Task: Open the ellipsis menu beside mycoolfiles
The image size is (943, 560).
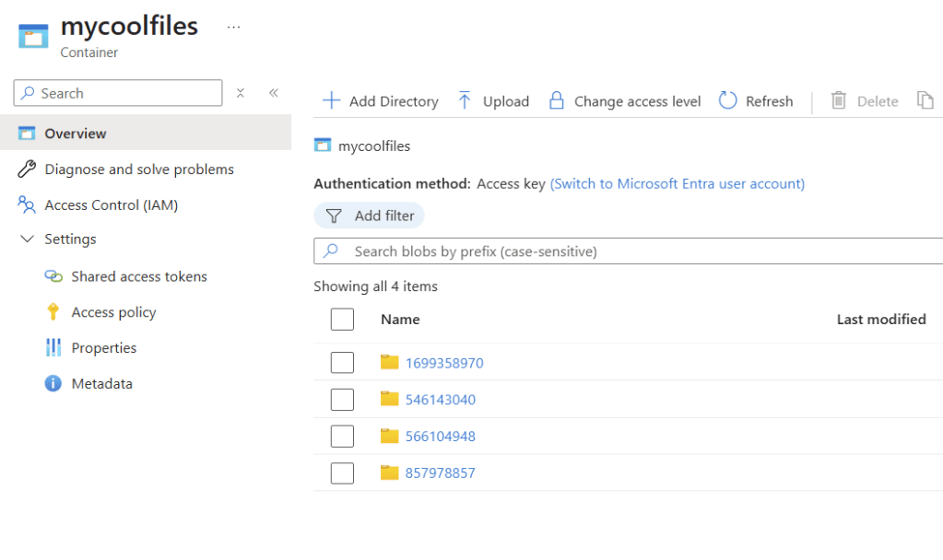Action: [233, 28]
